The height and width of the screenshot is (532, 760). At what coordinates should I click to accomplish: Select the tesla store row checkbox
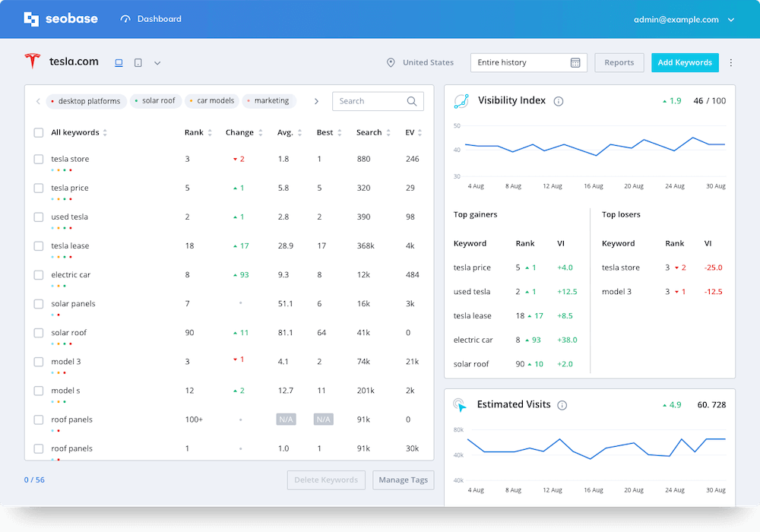point(39,159)
